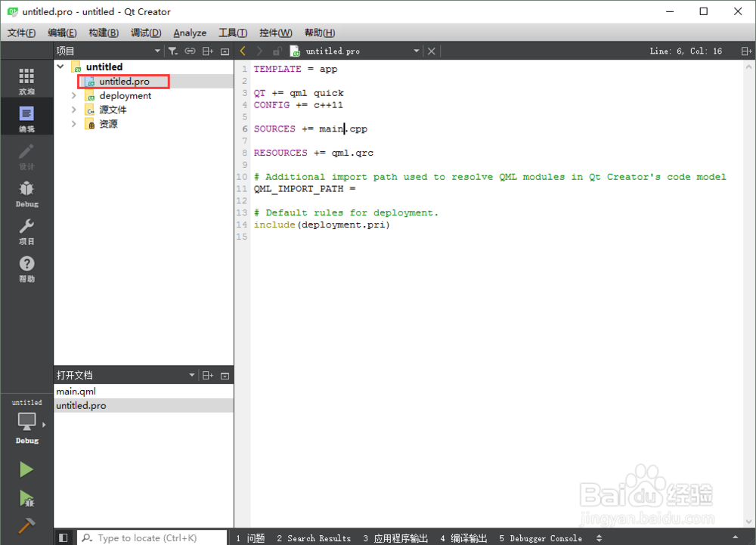Select untitled.pro in the project tree

point(125,82)
